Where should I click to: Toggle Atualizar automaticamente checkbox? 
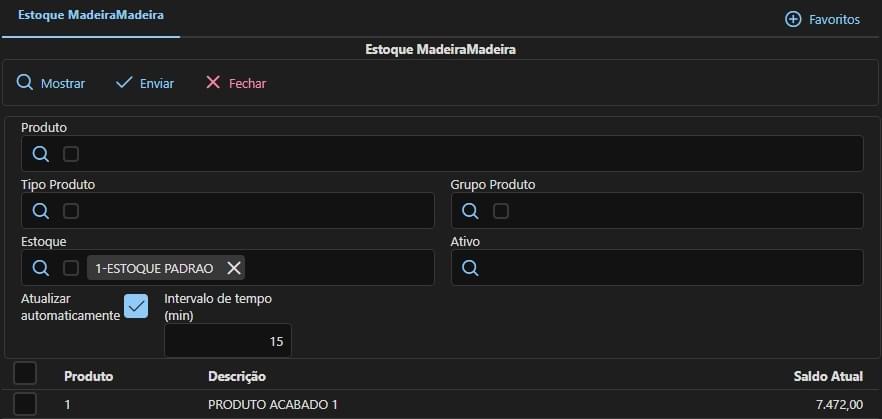(136, 306)
